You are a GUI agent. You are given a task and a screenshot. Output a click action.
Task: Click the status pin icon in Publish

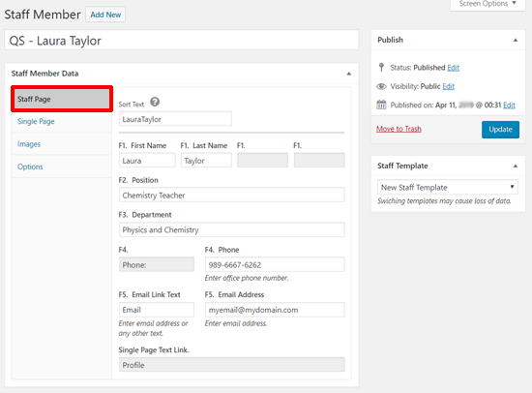[381, 67]
